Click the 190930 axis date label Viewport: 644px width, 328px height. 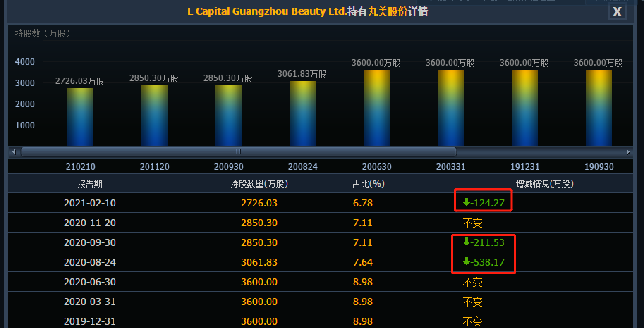tap(599, 167)
